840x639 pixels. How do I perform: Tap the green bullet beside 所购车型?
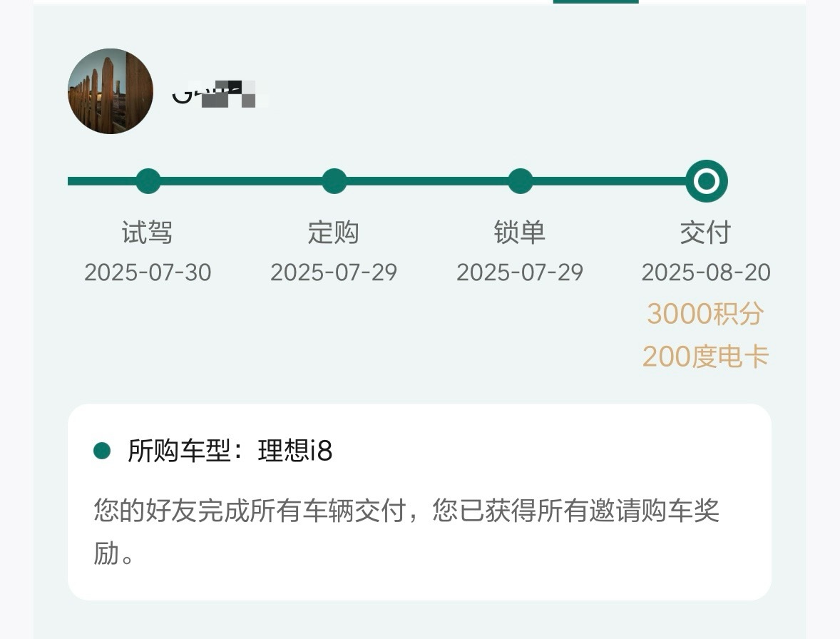point(102,451)
